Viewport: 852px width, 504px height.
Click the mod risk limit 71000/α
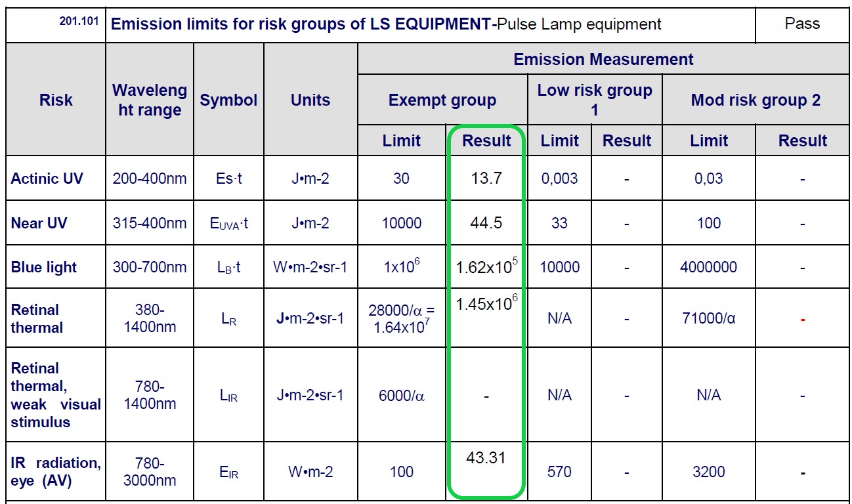[709, 318]
